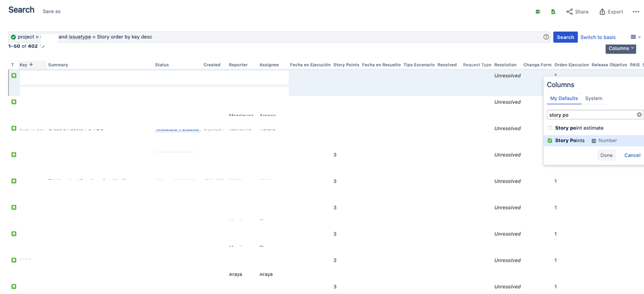Screen dimensions: 644x294
Task: Check the Story point estimate checkbox
Action: point(550,128)
